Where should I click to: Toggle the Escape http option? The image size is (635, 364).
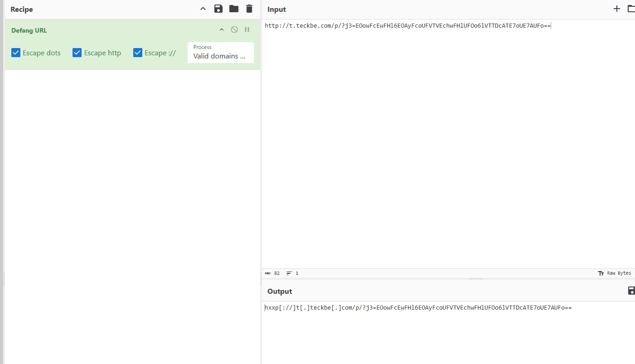tap(77, 53)
